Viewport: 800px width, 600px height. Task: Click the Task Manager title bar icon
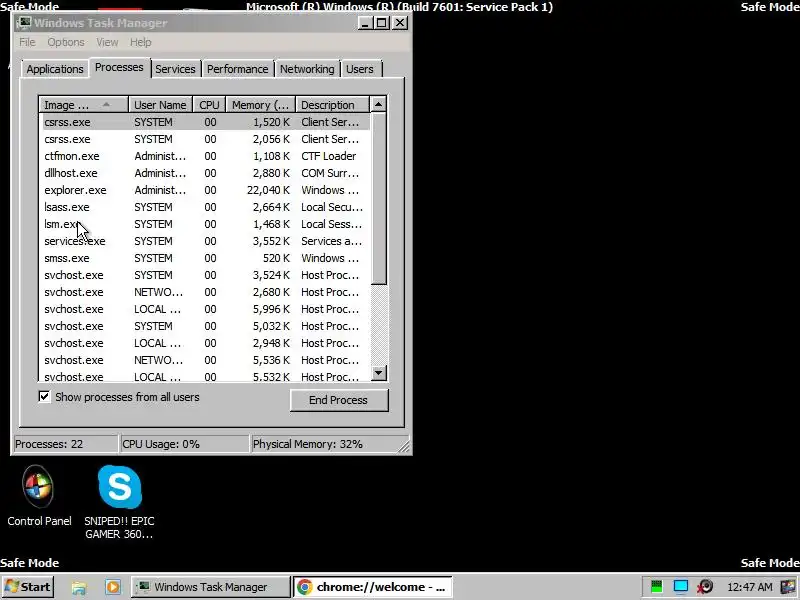point(23,23)
